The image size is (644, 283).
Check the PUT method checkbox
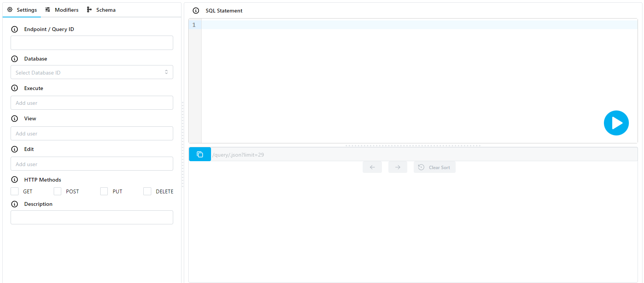point(104,191)
